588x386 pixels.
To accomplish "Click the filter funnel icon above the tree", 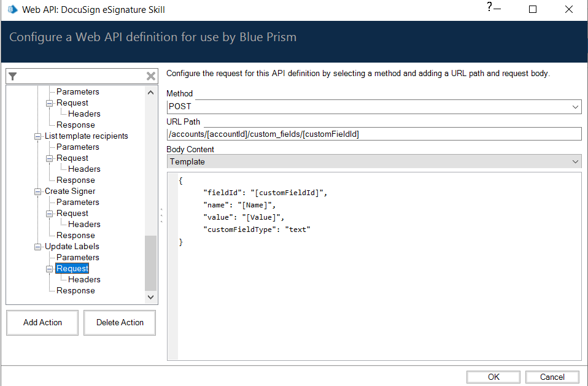I will click(12, 75).
